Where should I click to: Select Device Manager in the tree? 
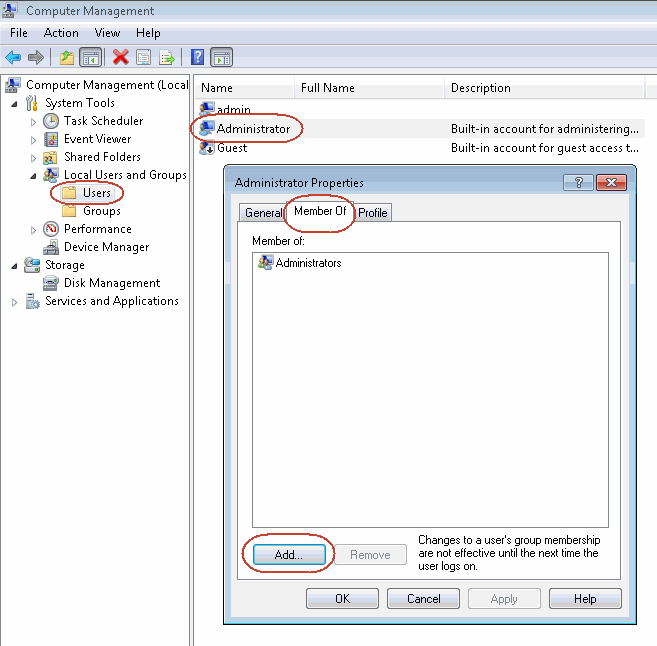coord(106,247)
